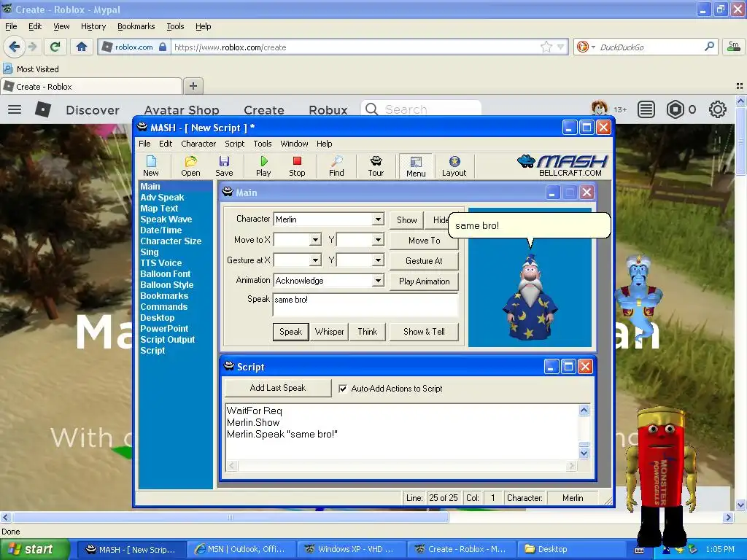The height and width of the screenshot is (560, 747).
Task: Click the Move To button
Action: (424, 241)
